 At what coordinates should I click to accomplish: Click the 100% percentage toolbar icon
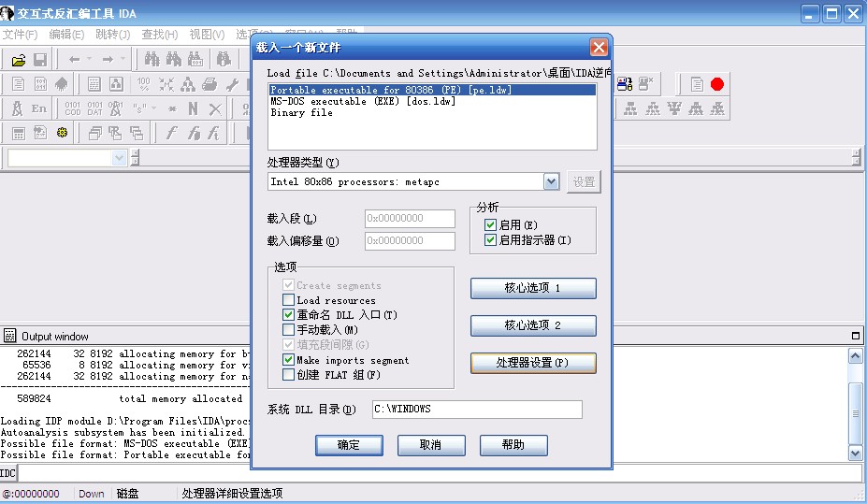144,84
